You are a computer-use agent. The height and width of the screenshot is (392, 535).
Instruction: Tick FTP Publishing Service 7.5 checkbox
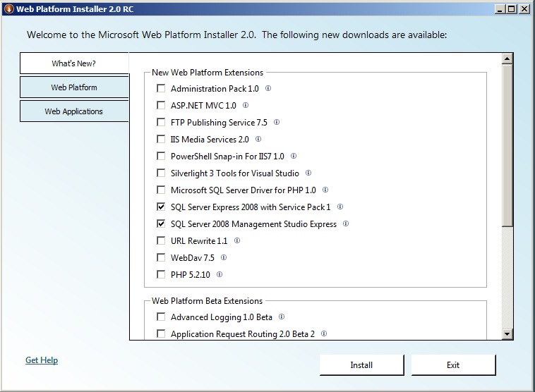(x=161, y=122)
